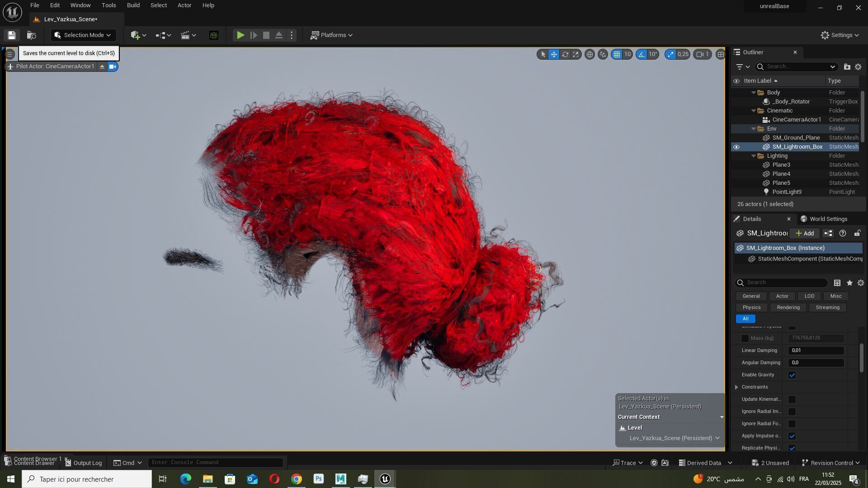
Task: Uncheck the Enable Gravity checkbox
Action: tap(792, 375)
